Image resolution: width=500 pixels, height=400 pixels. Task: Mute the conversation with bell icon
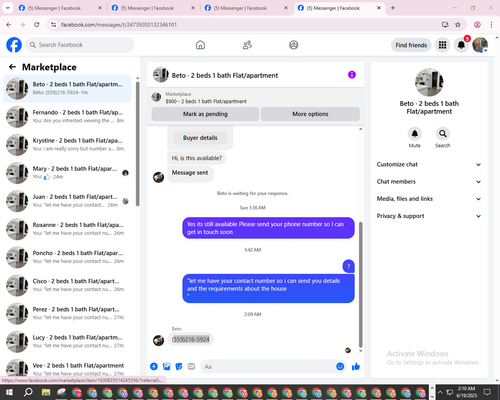[x=415, y=134]
